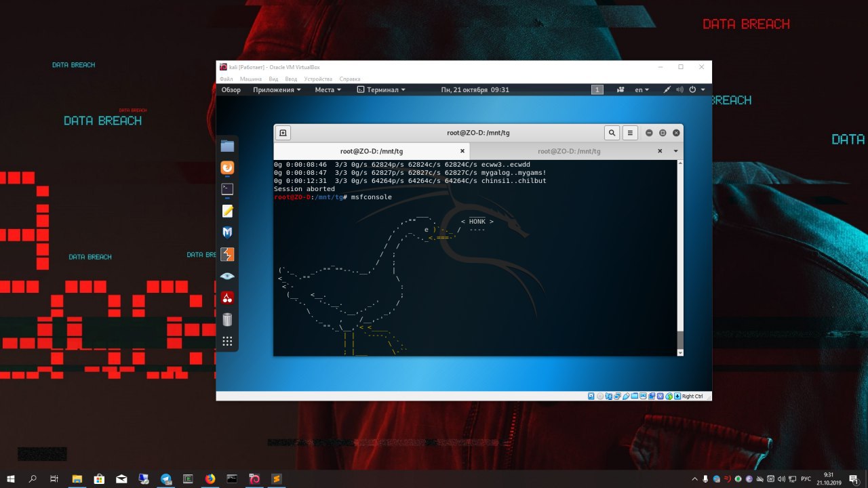
Task: Expand the Места menu
Action: pos(328,89)
